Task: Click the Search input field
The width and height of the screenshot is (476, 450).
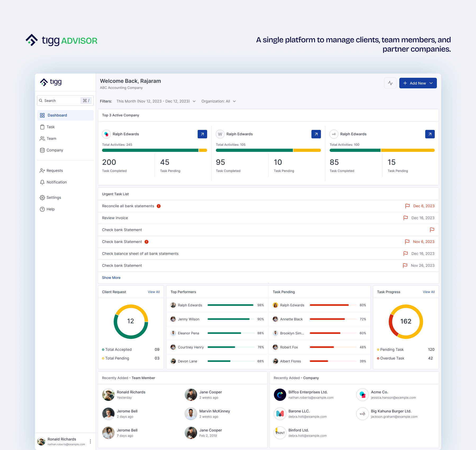Action: coord(65,101)
